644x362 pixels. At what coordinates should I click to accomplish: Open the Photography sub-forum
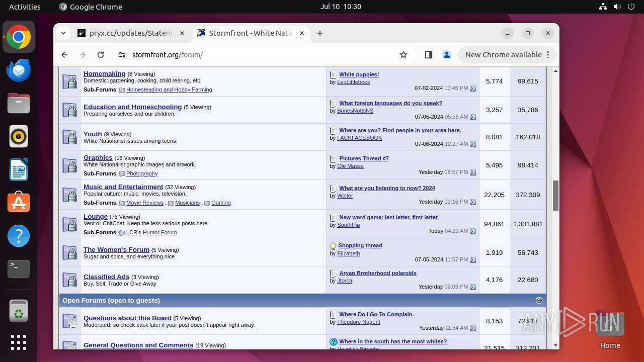[x=142, y=173]
